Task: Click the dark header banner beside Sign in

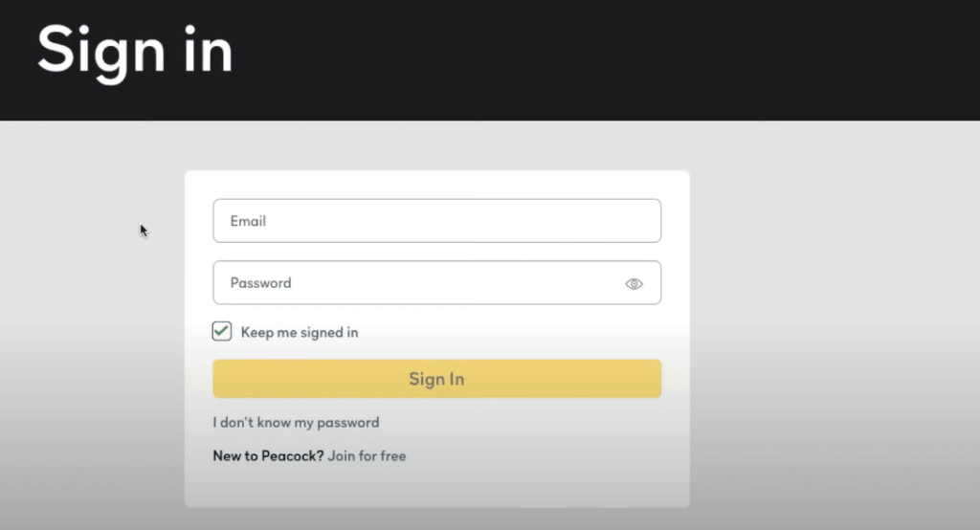Action: 606,59
